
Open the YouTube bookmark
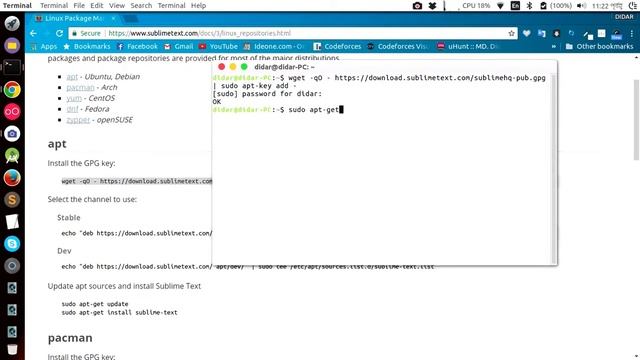(218, 47)
